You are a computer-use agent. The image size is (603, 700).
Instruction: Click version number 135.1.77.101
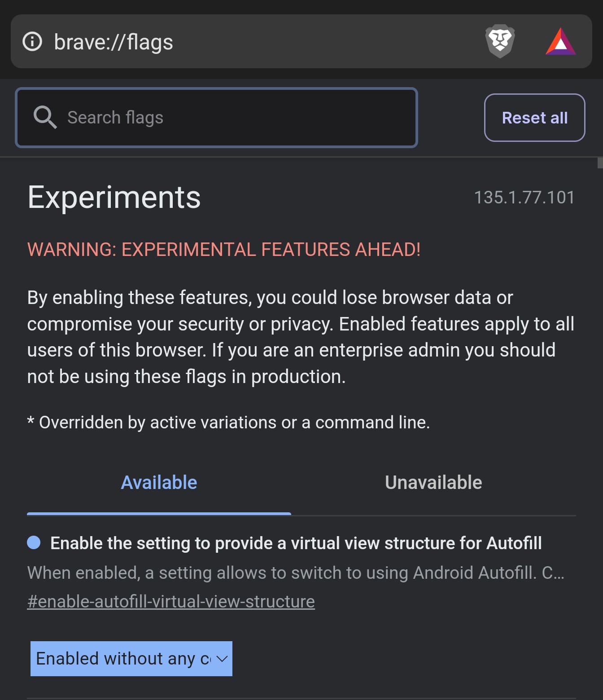coord(524,198)
